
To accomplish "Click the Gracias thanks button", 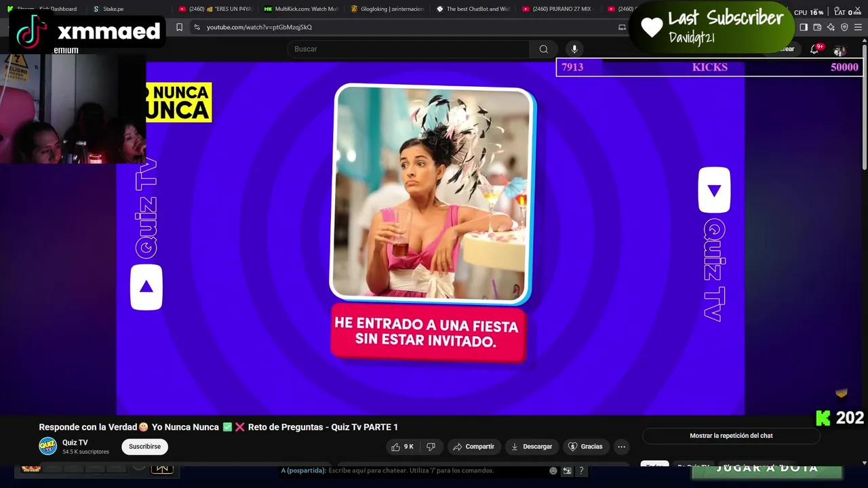I will tap(585, 447).
